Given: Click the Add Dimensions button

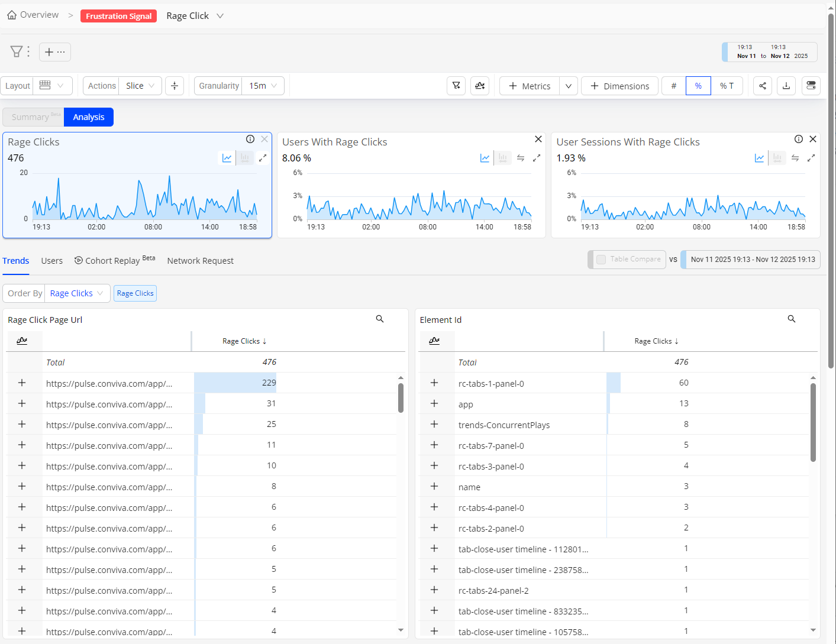Looking at the screenshot, I should click(x=619, y=86).
